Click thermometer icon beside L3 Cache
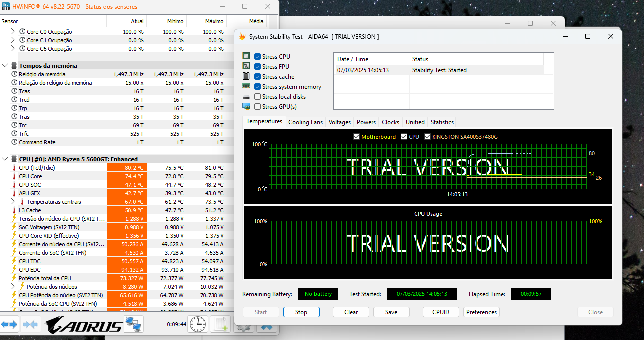The width and height of the screenshot is (644, 340). [x=14, y=210]
